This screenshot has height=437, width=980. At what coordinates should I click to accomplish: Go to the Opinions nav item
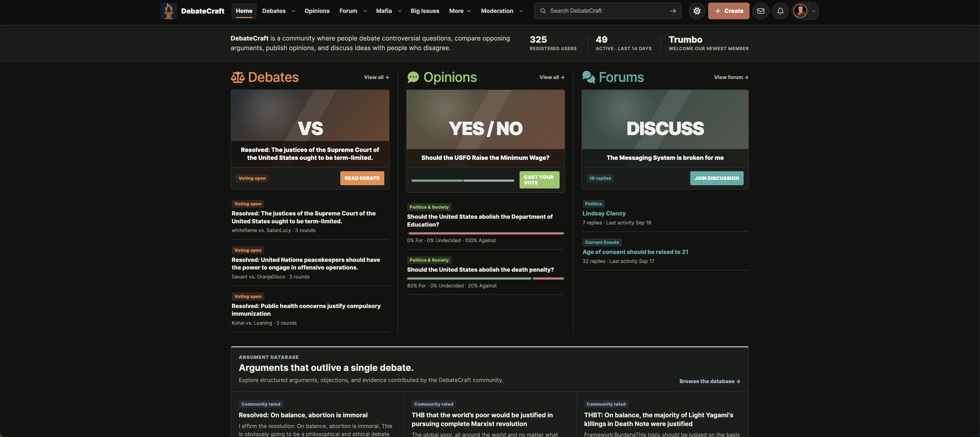pyautogui.click(x=316, y=11)
